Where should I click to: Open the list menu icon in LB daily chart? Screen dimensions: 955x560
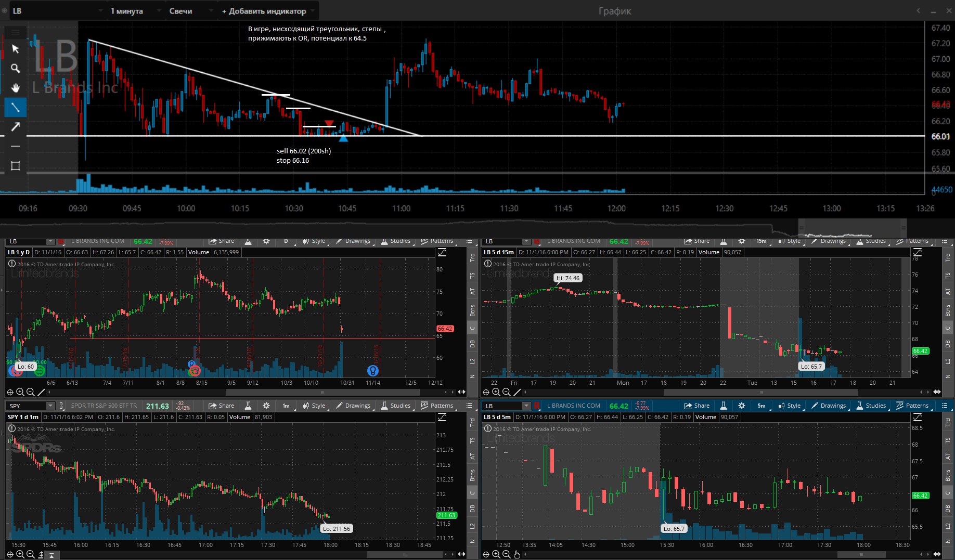(469, 241)
